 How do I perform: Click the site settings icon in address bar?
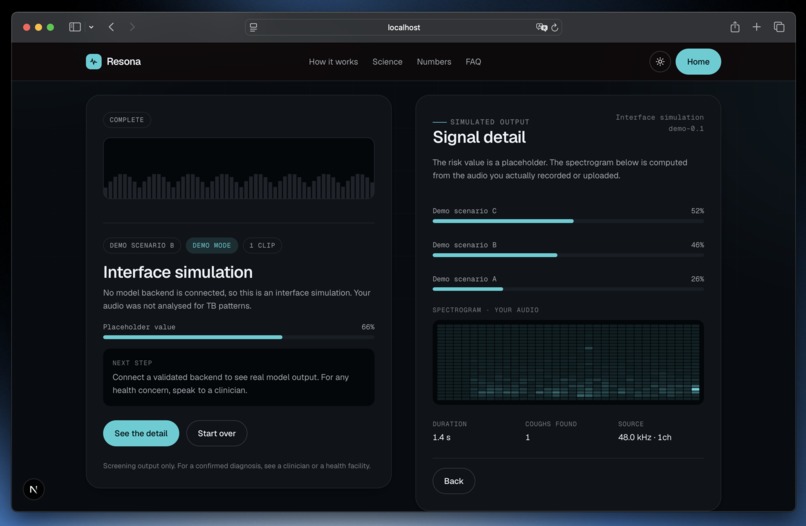pyautogui.click(x=253, y=27)
